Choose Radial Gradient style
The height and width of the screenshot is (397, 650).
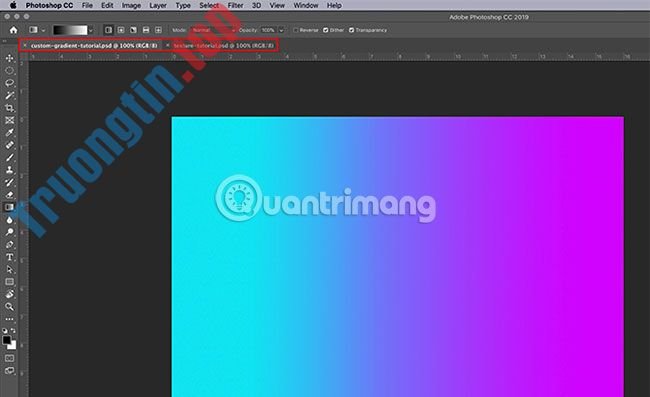tap(121, 30)
